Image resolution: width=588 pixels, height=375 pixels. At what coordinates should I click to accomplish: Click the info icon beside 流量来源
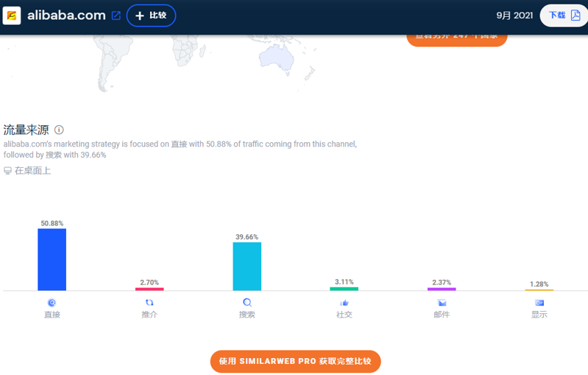[59, 130]
